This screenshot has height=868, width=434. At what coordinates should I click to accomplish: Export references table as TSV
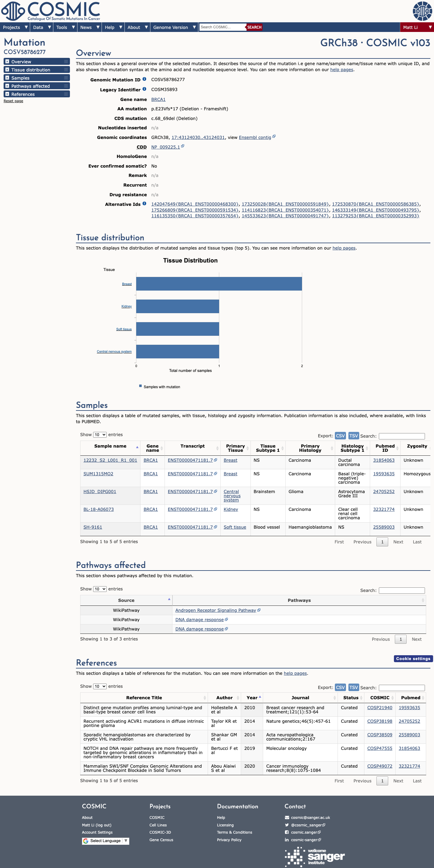point(354,687)
